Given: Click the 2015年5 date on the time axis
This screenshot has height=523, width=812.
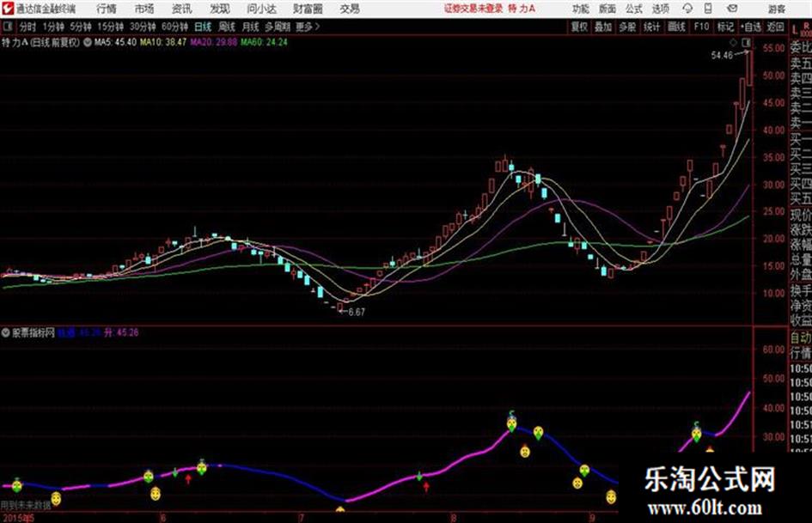Looking at the screenshot, I should coord(17,518).
